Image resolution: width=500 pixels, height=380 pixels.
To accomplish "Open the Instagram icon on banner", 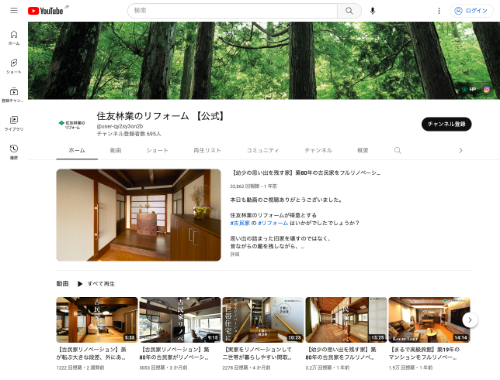I will click(x=487, y=89).
